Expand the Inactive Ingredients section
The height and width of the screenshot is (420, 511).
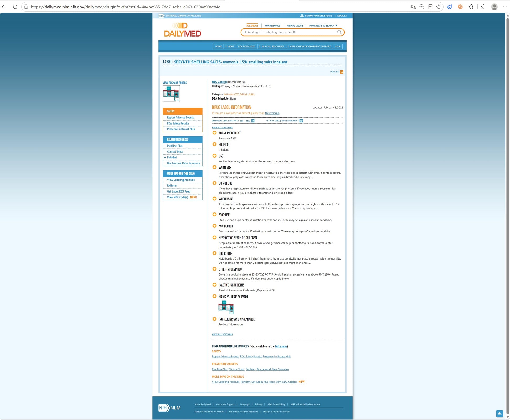(x=215, y=285)
